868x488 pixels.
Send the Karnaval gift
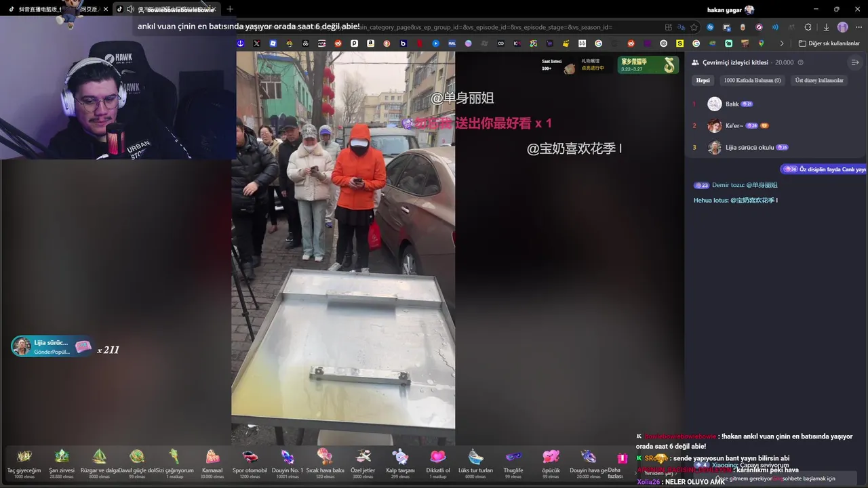point(212,464)
